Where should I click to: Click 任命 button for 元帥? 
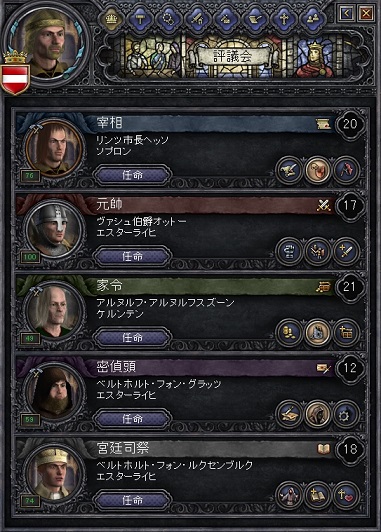pyautogui.click(x=133, y=256)
